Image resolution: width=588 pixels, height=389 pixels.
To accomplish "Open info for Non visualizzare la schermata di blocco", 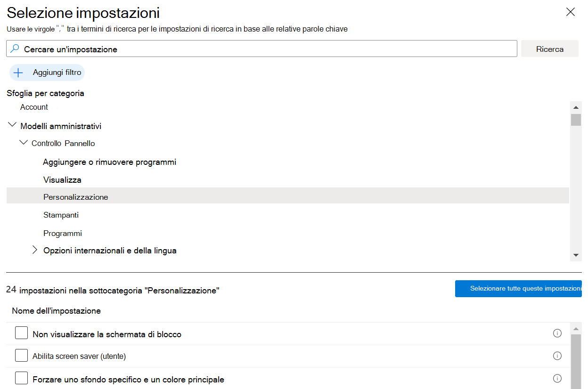I will tap(557, 333).
